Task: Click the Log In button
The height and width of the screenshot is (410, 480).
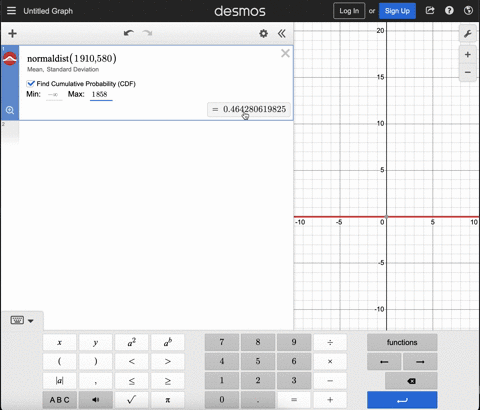Action: click(x=349, y=11)
